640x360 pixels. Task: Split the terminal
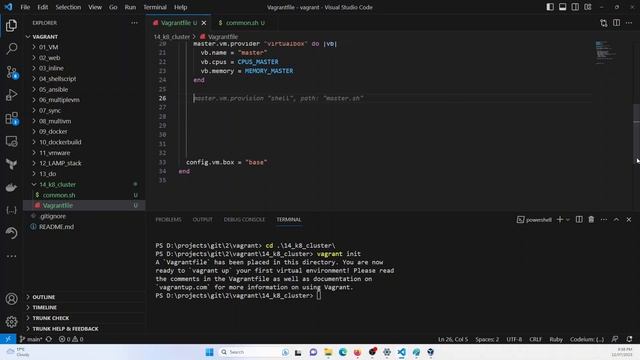pos(579,220)
